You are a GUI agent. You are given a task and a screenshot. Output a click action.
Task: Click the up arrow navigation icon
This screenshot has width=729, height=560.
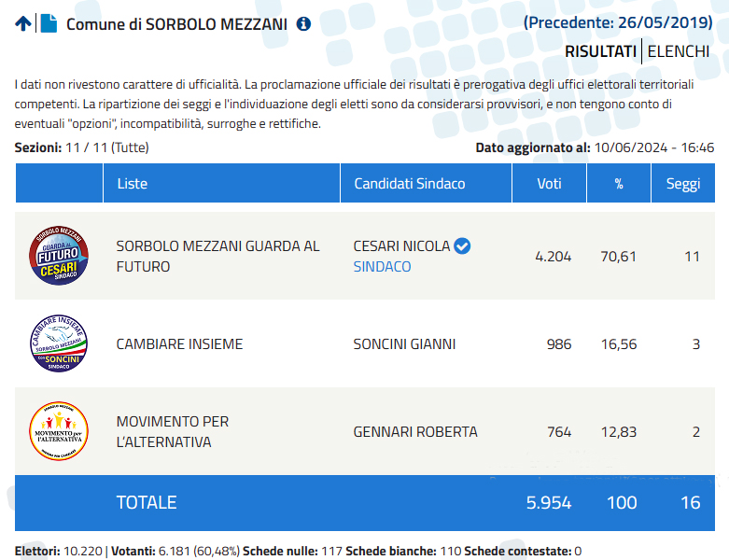23,23
